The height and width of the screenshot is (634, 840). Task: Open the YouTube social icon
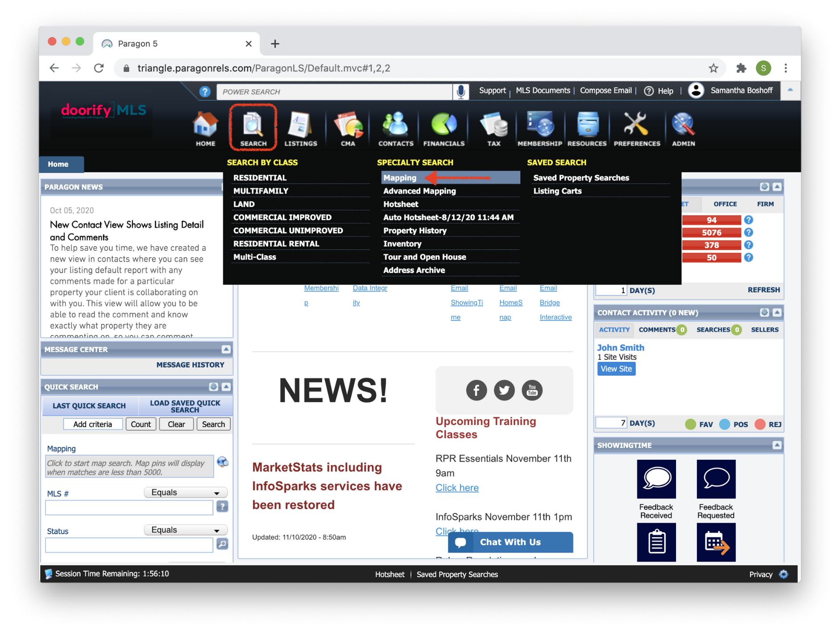[532, 390]
